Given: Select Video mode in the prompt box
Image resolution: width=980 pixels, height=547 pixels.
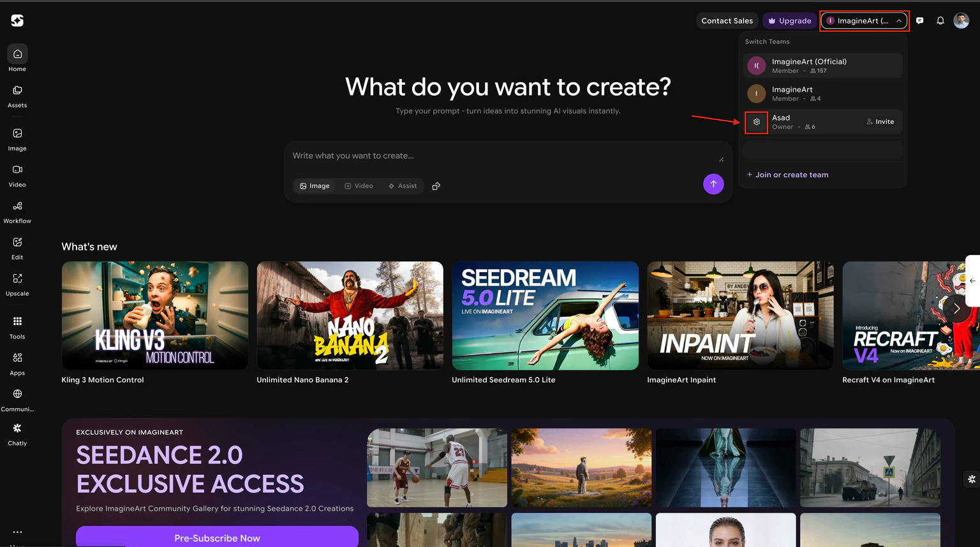Looking at the screenshot, I should (x=359, y=186).
